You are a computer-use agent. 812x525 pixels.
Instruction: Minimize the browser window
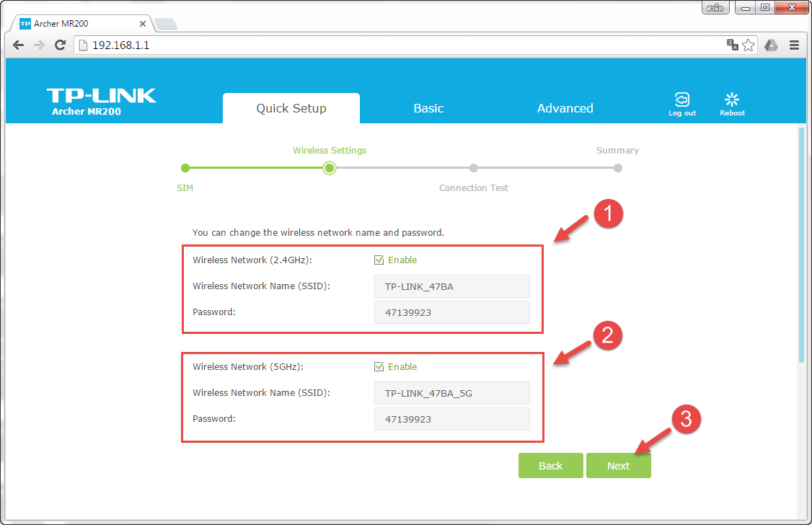coord(745,7)
